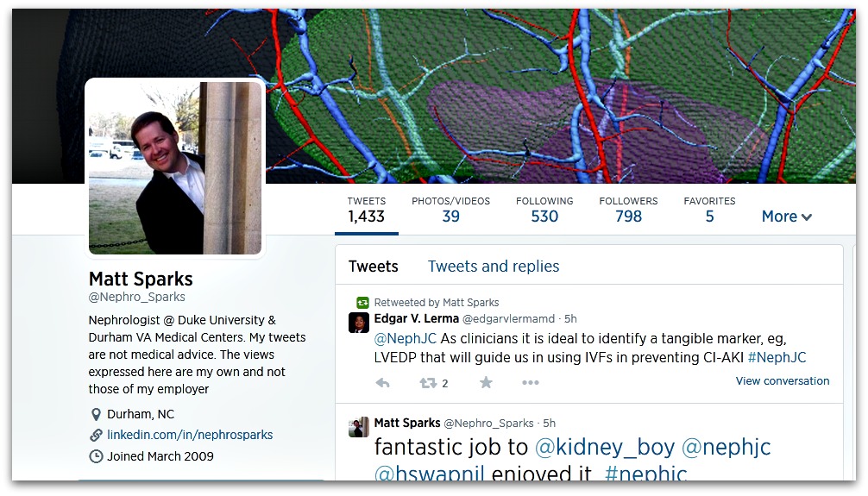The height and width of the screenshot is (496, 868).
Task: Open @edgarvlermamd handle
Action: (508, 319)
